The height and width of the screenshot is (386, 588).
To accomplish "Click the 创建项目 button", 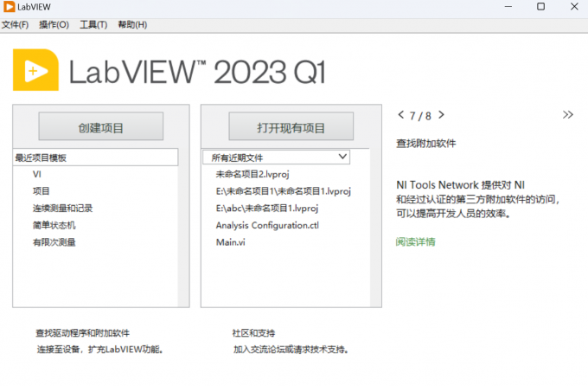I will (x=101, y=126).
